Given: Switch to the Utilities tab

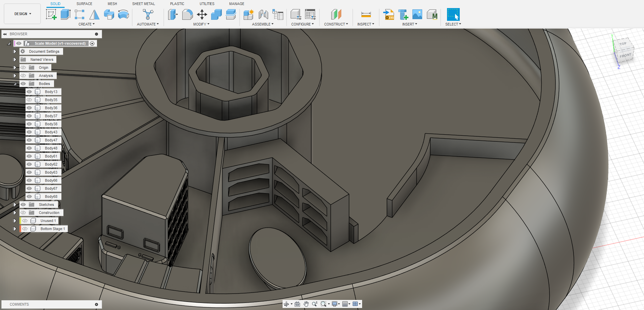Looking at the screenshot, I should 207,4.
